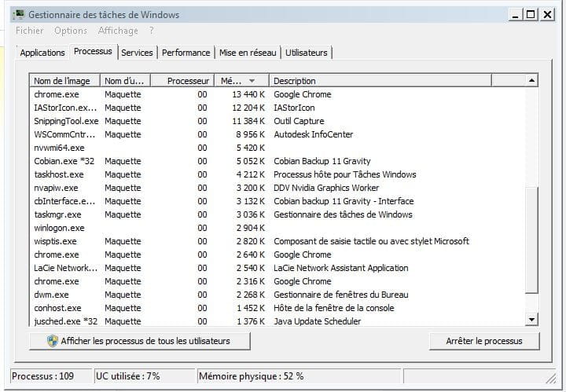Switch to Mise en réseau tab
Viewport: 566px width, 392px height.
click(248, 53)
